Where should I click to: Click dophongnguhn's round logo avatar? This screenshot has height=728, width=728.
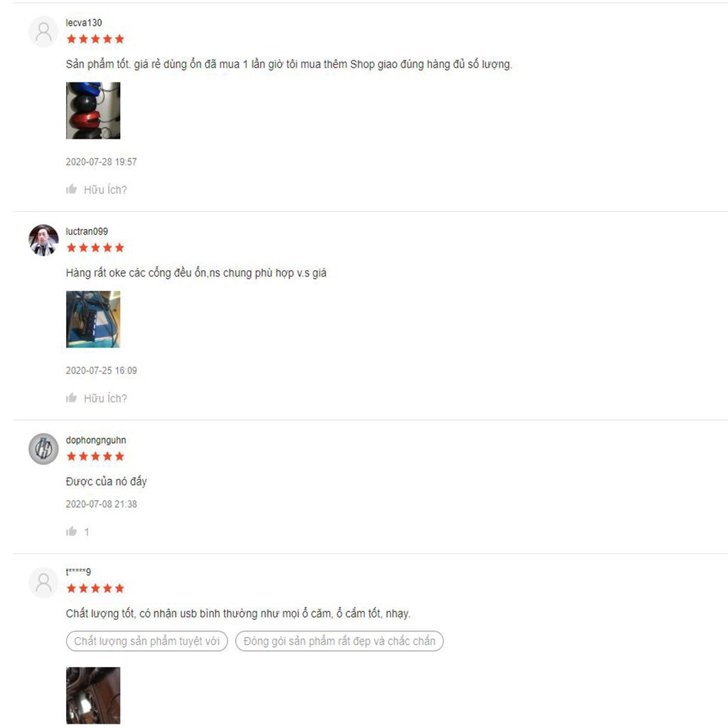(43, 449)
